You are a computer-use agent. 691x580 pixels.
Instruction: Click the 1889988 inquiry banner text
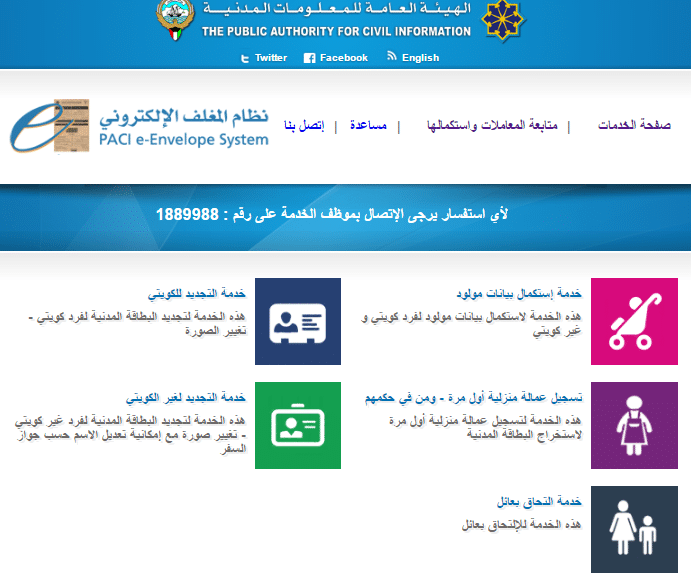[x=332, y=215]
